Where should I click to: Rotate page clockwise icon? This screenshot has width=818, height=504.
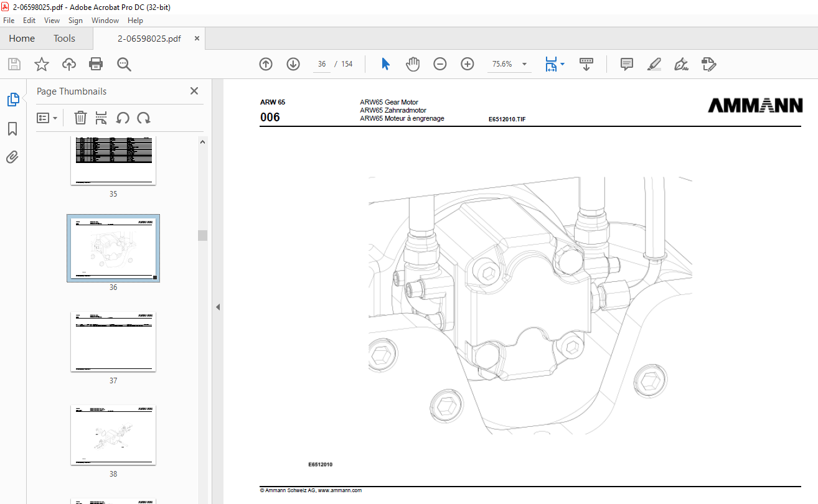pos(144,118)
